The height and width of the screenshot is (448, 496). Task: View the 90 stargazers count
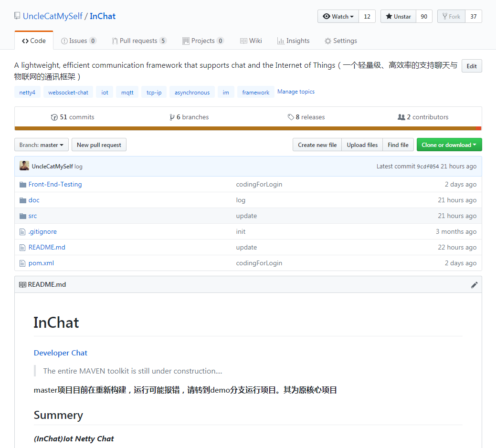tap(424, 16)
